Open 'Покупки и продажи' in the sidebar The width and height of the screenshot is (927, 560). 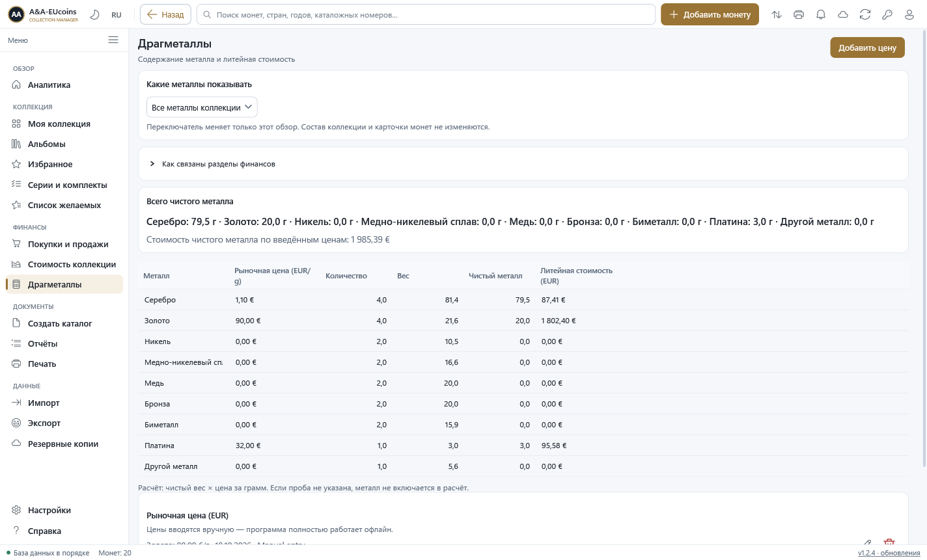click(64, 244)
